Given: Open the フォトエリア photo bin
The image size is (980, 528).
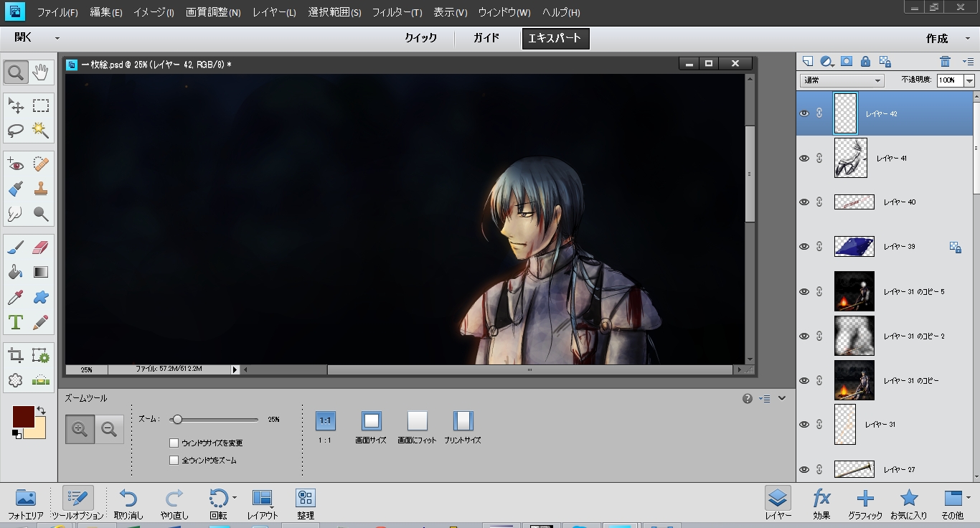Looking at the screenshot, I should [25, 503].
